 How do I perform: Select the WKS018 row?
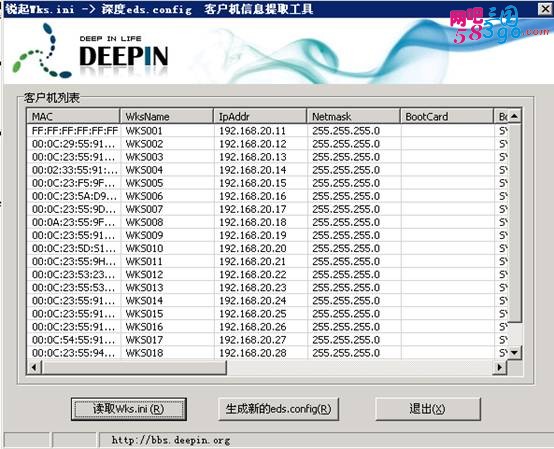point(267,353)
